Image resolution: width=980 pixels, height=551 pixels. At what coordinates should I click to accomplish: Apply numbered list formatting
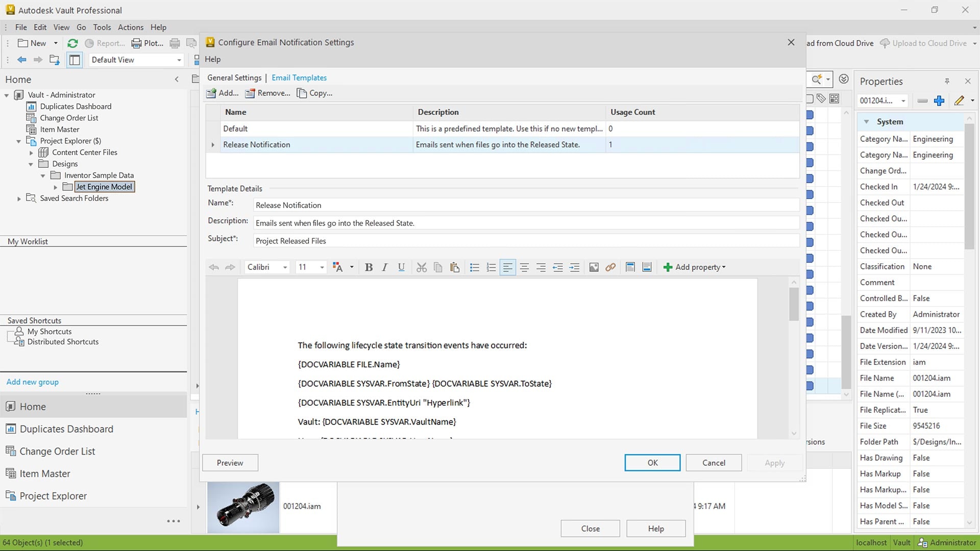click(x=491, y=267)
